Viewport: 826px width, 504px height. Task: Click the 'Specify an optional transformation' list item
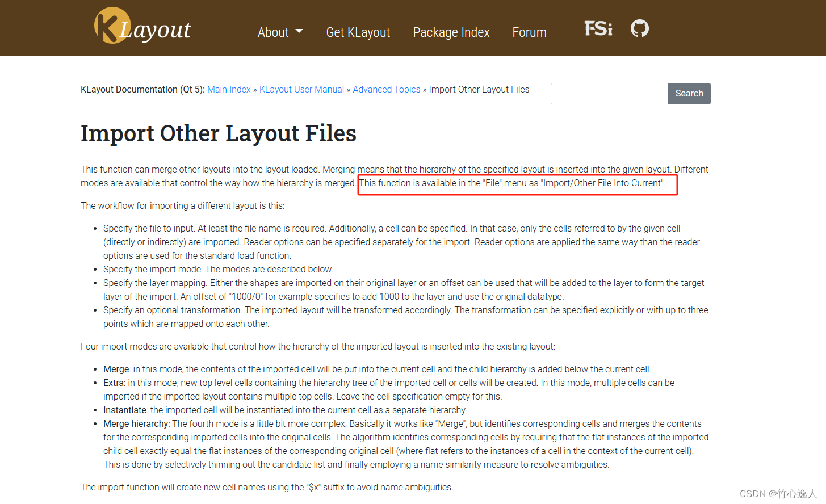(x=405, y=317)
